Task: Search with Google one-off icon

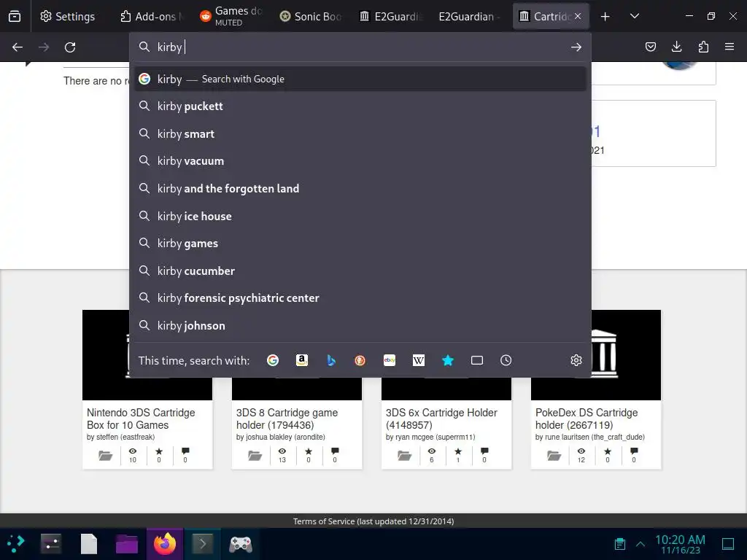Action: (x=273, y=360)
